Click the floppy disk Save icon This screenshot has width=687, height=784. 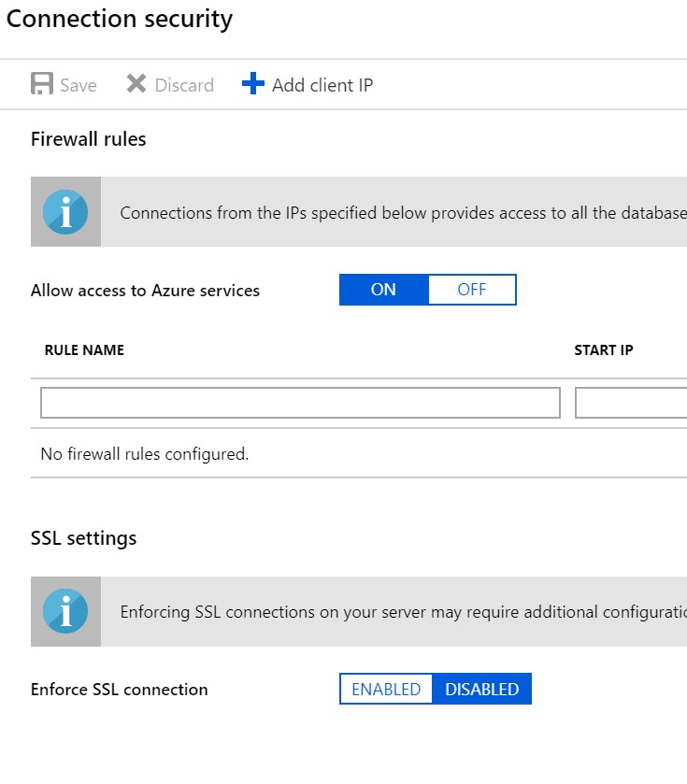42,84
